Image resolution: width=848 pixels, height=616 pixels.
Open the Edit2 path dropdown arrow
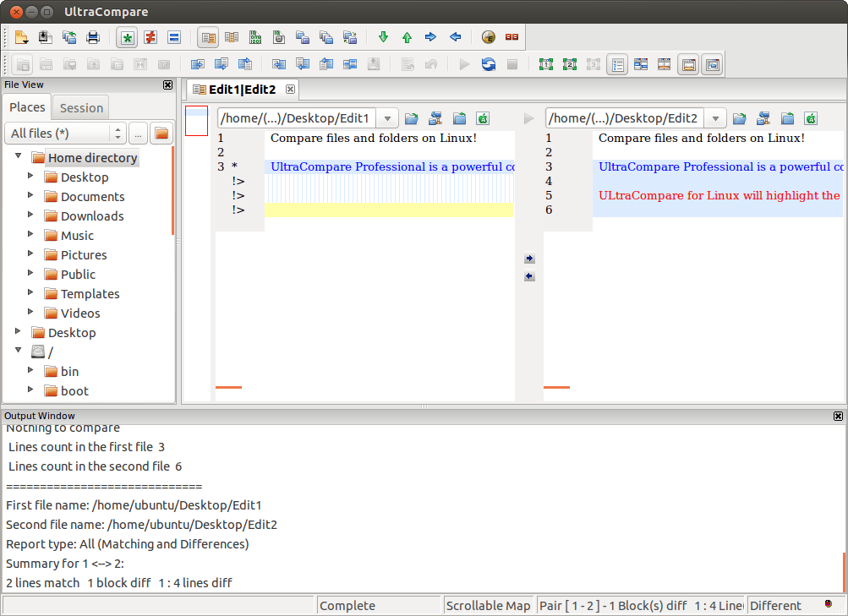click(715, 118)
